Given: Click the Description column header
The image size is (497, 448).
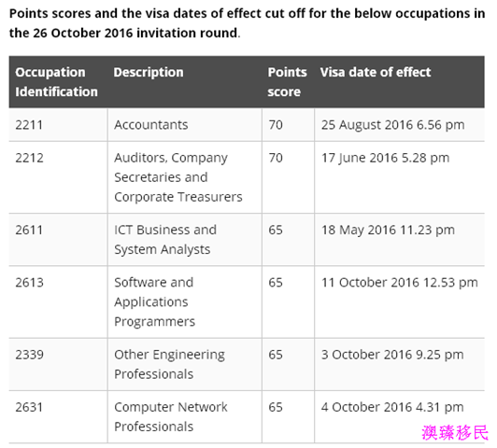Looking at the screenshot, I should (149, 72).
